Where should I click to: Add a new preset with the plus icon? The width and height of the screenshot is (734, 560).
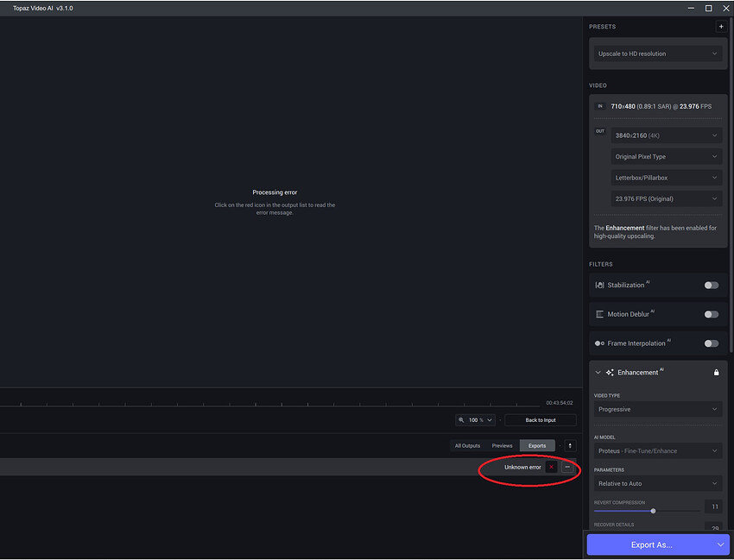pyautogui.click(x=721, y=27)
